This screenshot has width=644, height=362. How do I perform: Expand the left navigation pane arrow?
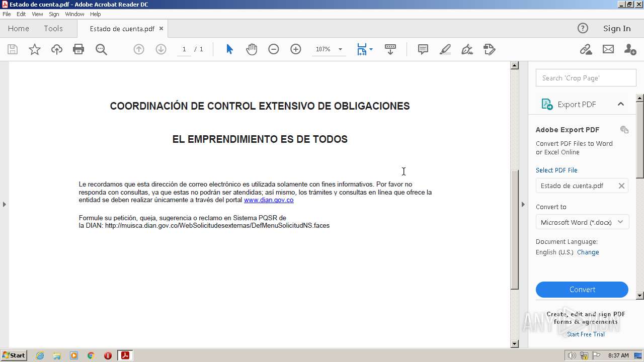pos(4,204)
